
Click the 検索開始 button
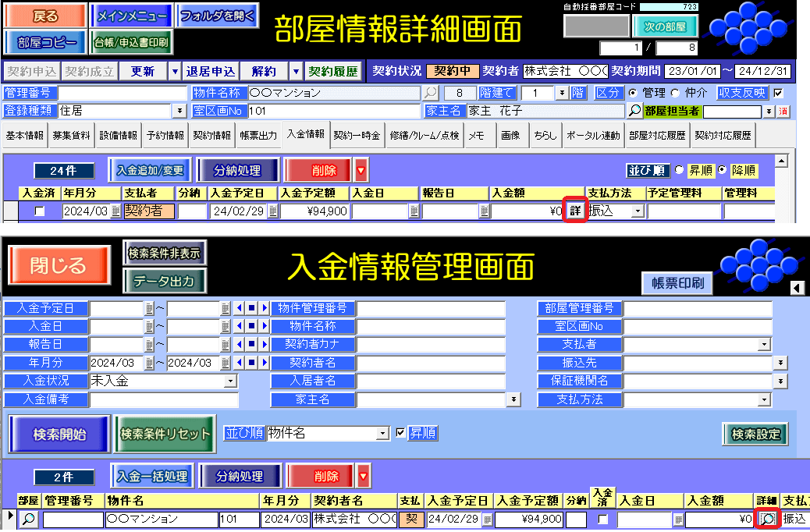coord(59,434)
